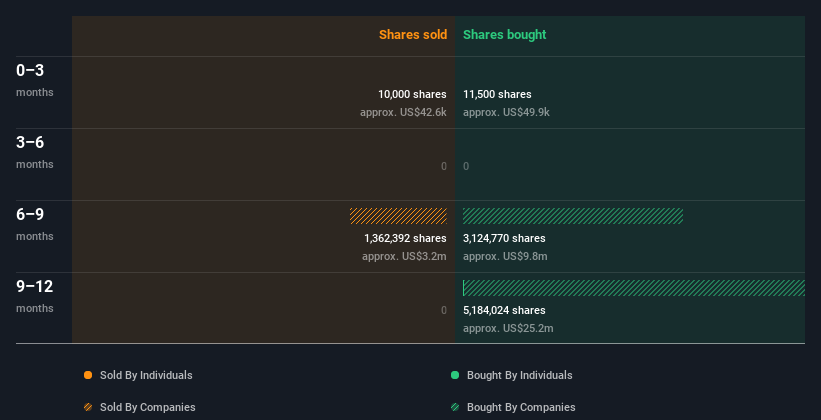Click the Shares sold column header
This screenshot has height=420, width=821.
(413, 35)
